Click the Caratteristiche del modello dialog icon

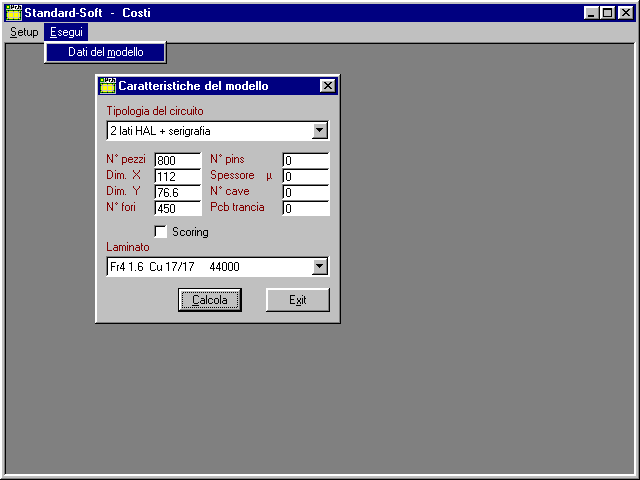tap(108, 86)
